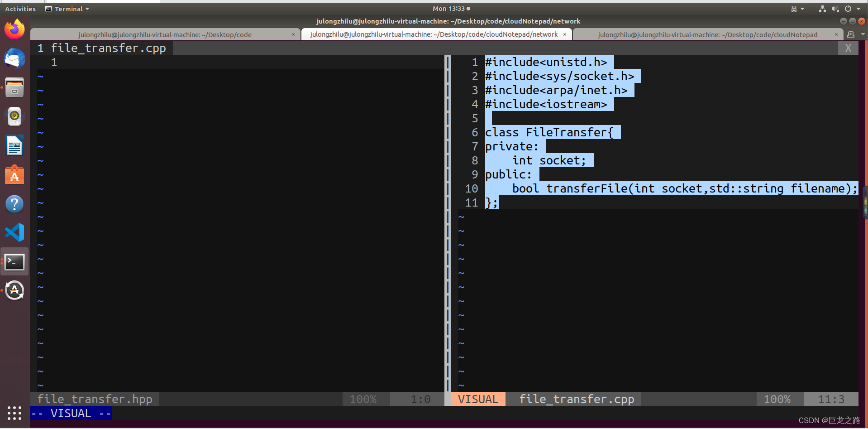Select the Terminal icon in the dock
Image resolution: width=868 pixels, height=429 pixels.
point(14,261)
